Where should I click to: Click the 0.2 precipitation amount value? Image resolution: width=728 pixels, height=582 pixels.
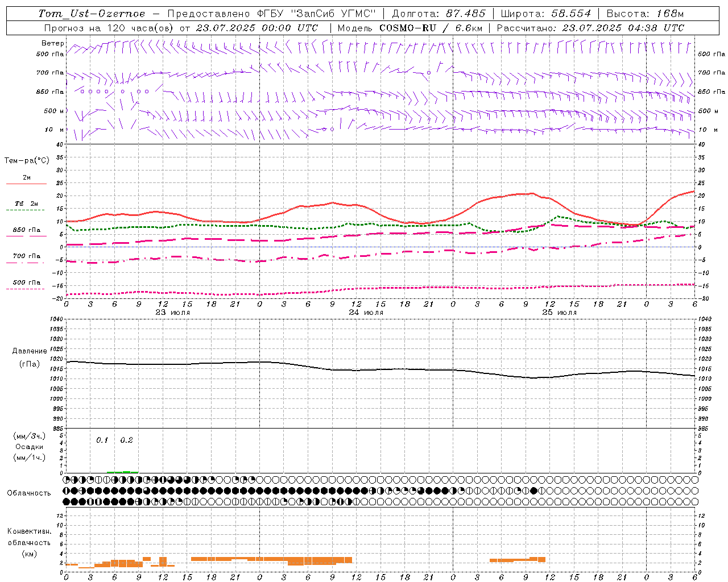(x=126, y=440)
